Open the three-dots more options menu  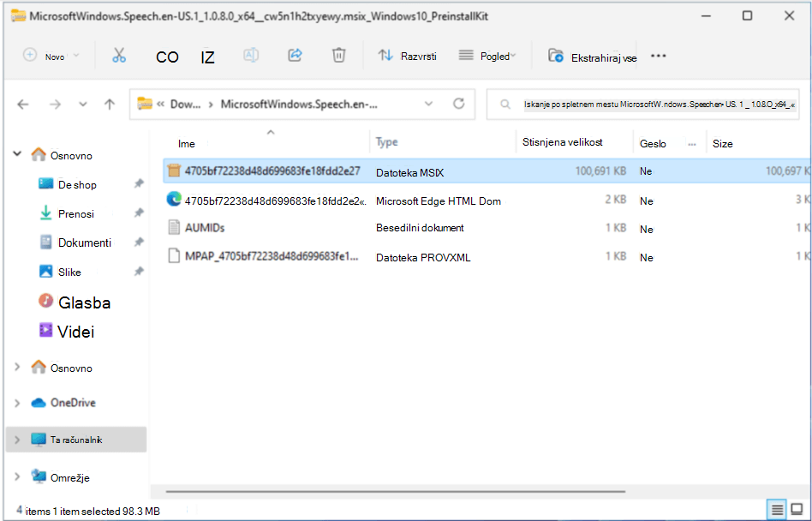658,56
